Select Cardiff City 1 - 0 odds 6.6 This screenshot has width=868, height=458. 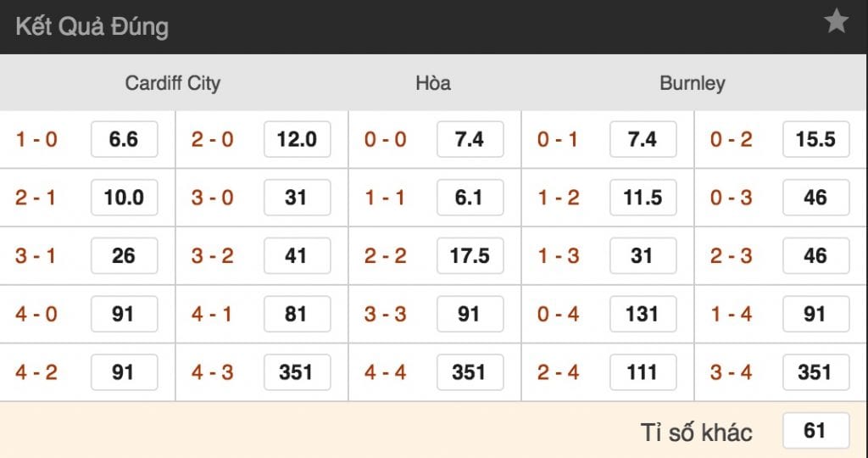click(124, 139)
